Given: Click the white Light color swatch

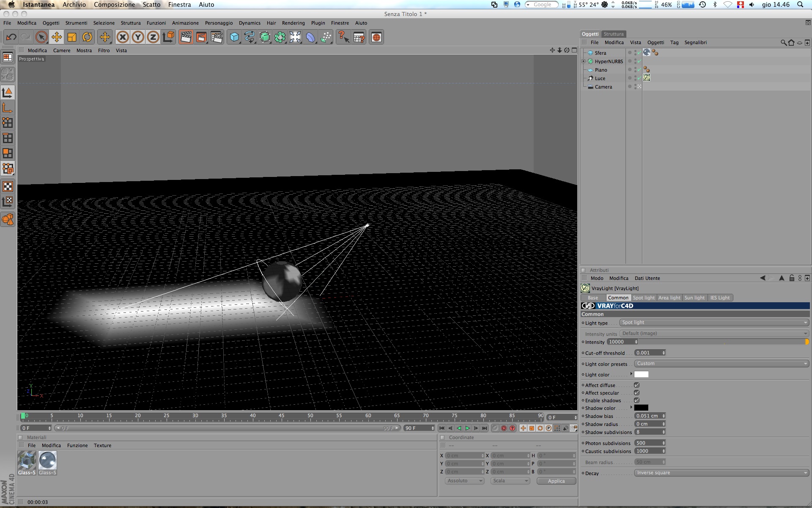Looking at the screenshot, I should (641, 374).
